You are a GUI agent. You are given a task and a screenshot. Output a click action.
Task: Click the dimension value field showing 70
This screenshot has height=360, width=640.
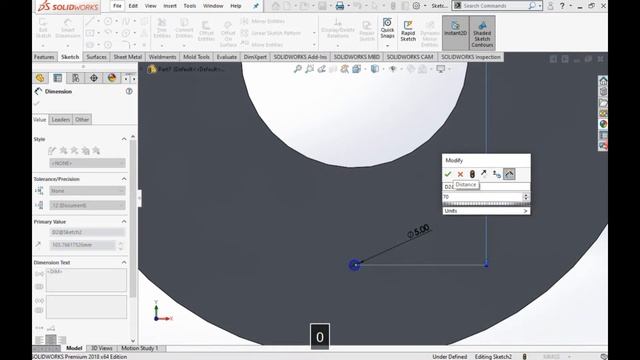click(482, 197)
